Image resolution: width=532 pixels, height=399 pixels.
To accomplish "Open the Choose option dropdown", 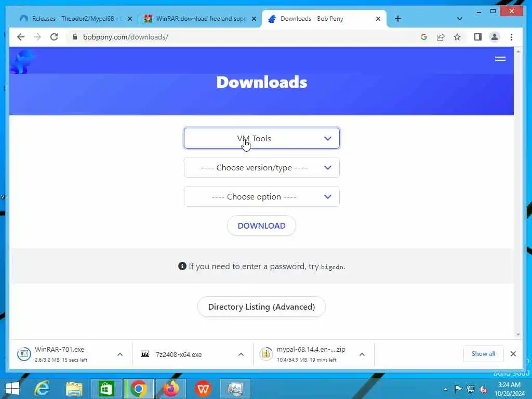I will click(262, 196).
